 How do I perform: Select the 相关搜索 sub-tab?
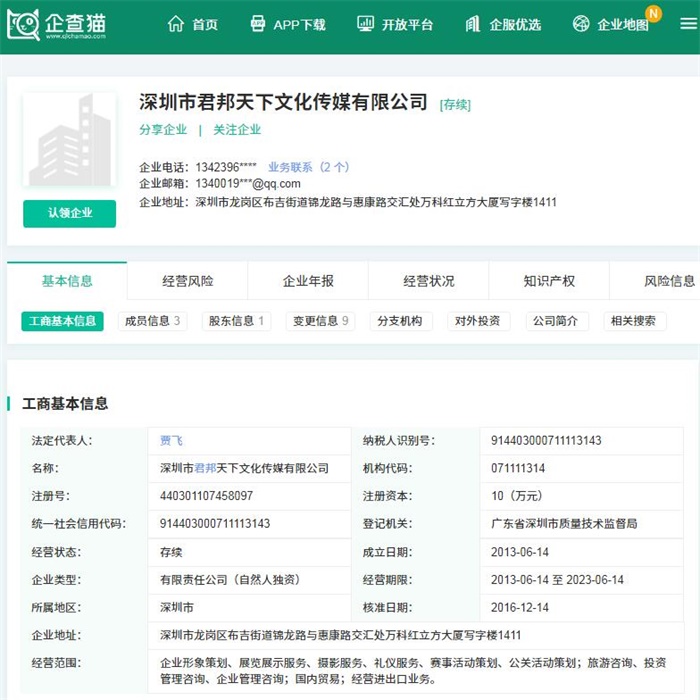[633, 321]
